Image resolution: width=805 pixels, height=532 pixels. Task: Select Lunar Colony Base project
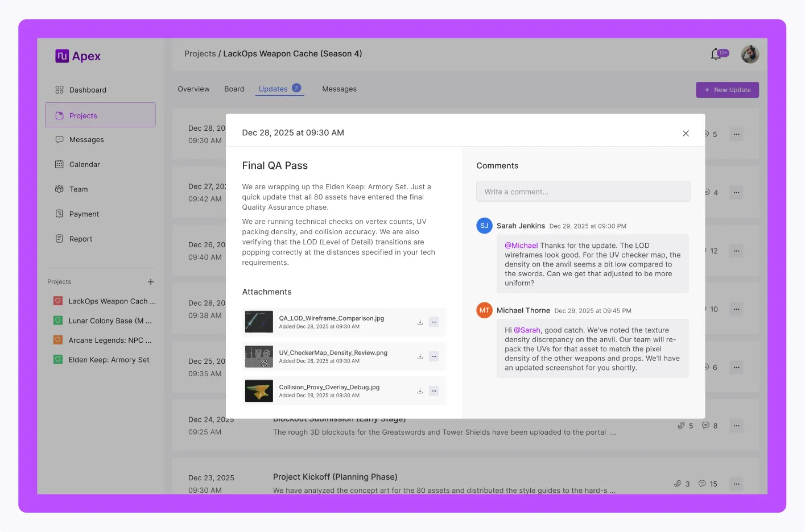[x=110, y=321]
